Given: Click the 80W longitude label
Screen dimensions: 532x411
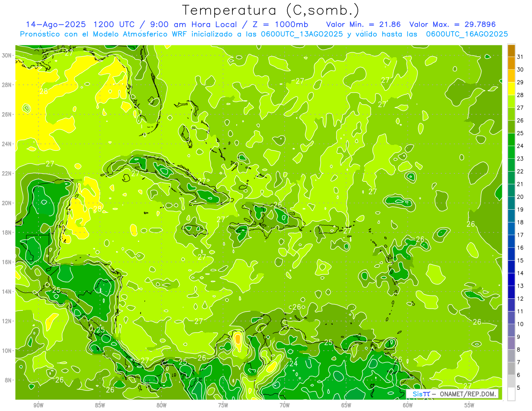Looking at the screenshot, I should [x=161, y=405].
